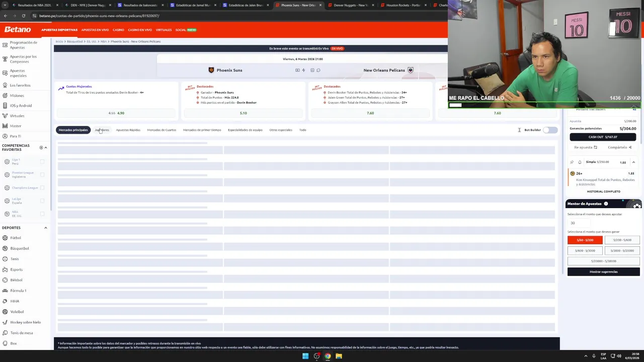
Task: Select the S/600 - S/3000 amount option
Action: pyautogui.click(x=585, y=250)
